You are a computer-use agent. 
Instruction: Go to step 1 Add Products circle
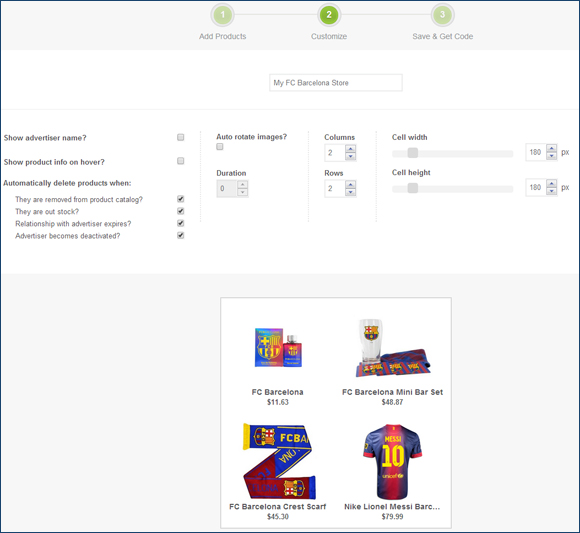coord(222,15)
